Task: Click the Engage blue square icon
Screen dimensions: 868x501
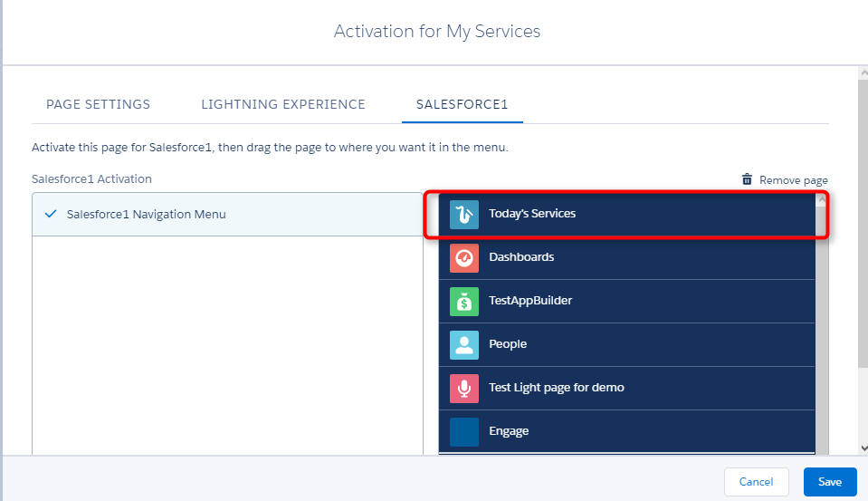Action: (x=464, y=432)
